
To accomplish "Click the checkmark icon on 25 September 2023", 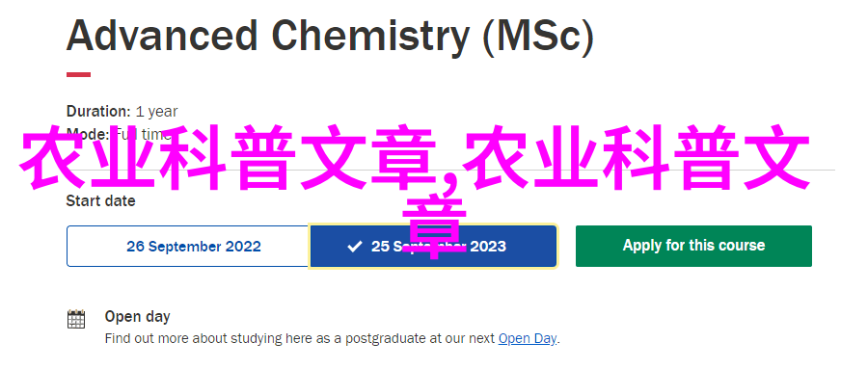I will pyautogui.click(x=354, y=247).
